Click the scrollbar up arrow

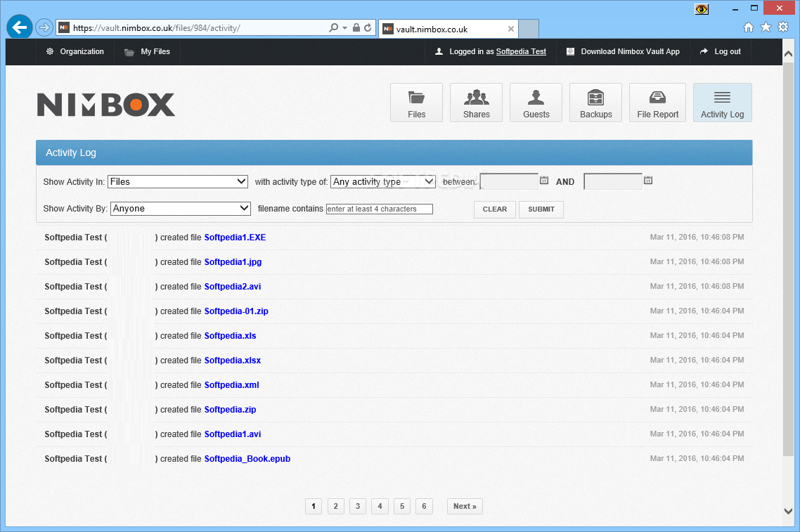click(788, 53)
